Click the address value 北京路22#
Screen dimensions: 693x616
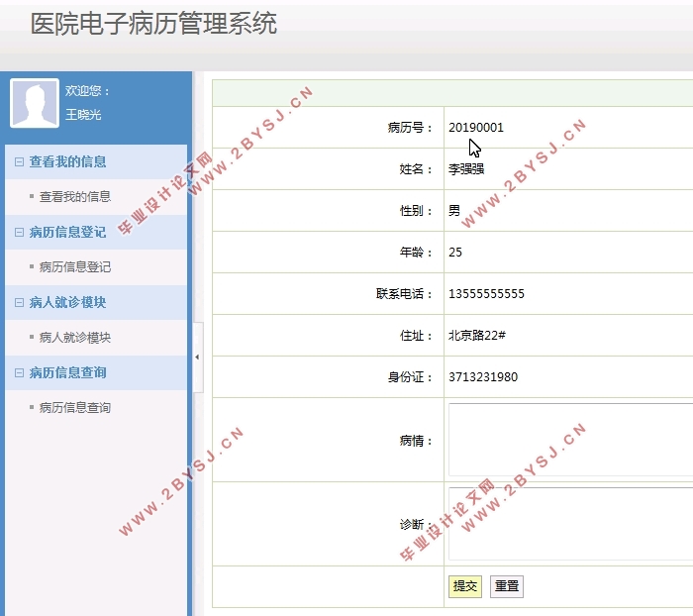click(x=477, y=335)
